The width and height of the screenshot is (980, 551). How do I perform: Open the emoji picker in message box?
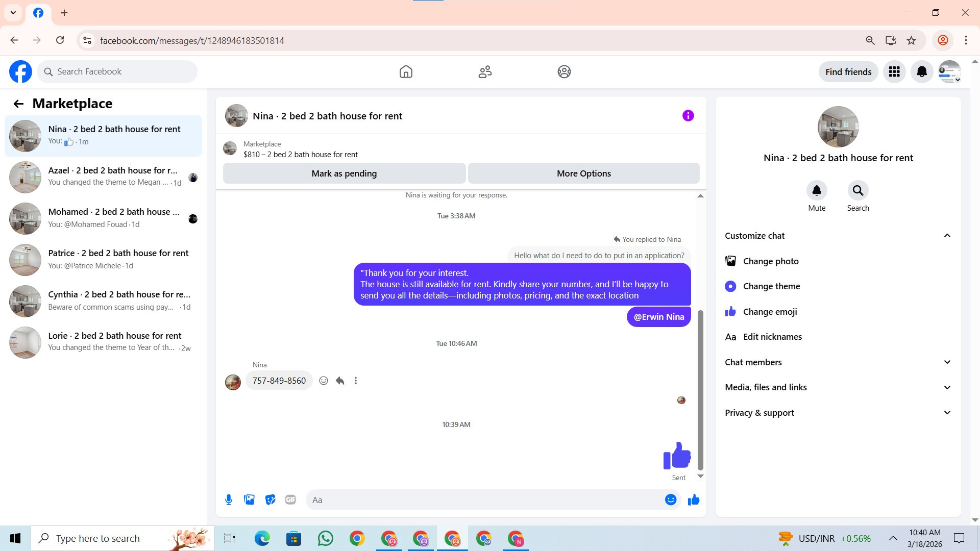click(x=671, y=500)
